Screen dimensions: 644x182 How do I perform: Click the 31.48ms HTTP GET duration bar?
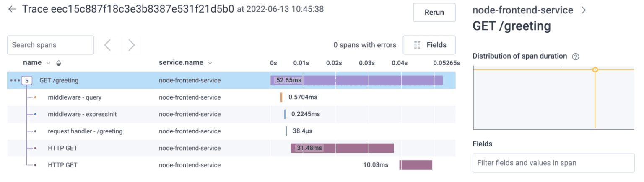[342, 148]
